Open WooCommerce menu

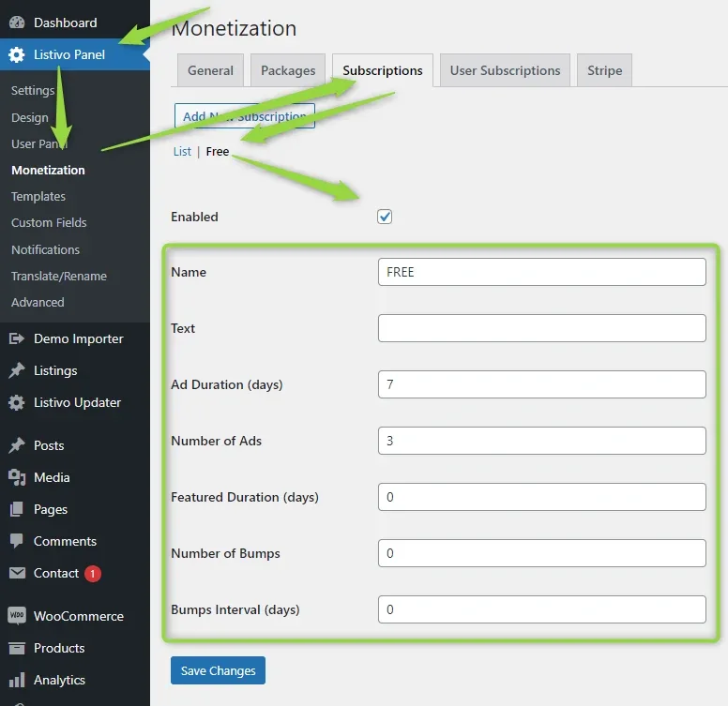click(x=75, y=616)
